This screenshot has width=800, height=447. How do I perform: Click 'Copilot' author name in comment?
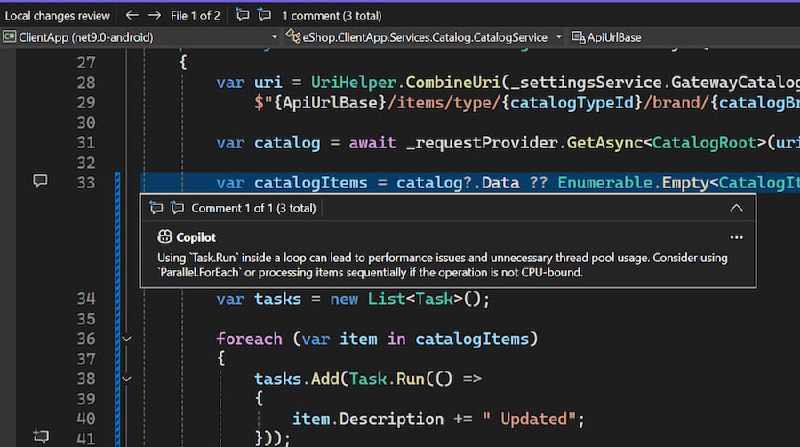[196, 238]
